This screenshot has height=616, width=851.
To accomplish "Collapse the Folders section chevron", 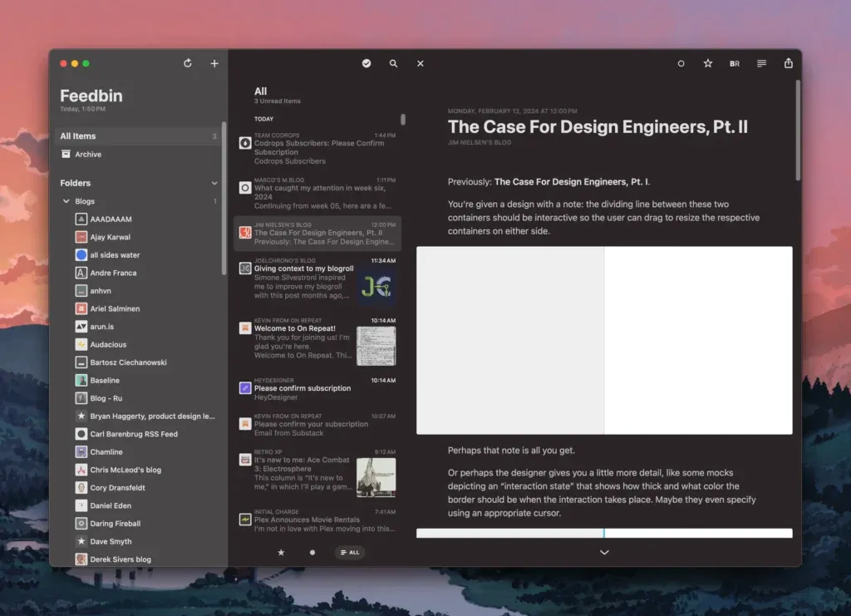I will (214, 184).
